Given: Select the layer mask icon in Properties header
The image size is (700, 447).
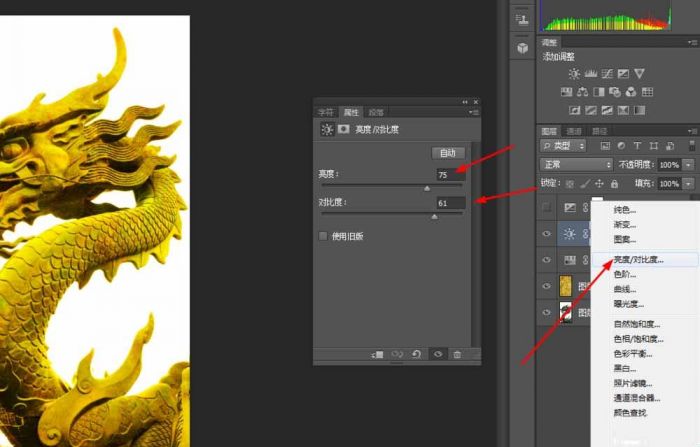Looking at the screenshot, I should (343, 129).
